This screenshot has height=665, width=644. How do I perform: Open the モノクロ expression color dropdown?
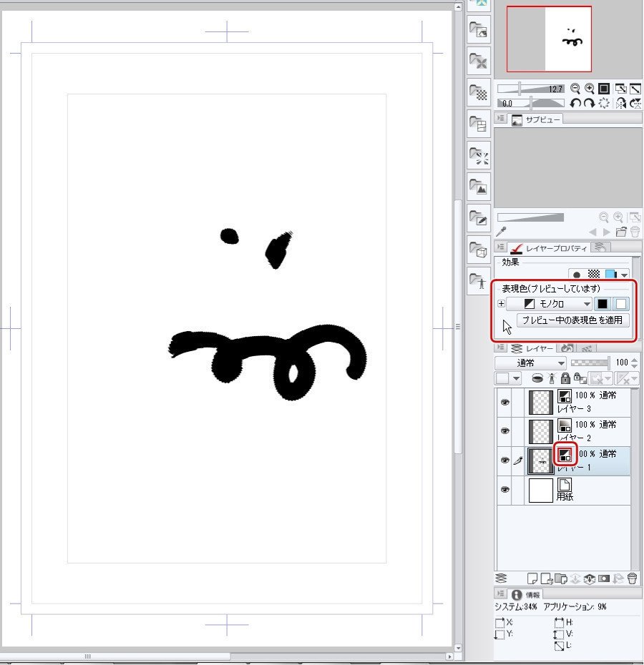[x=550, y=304]
